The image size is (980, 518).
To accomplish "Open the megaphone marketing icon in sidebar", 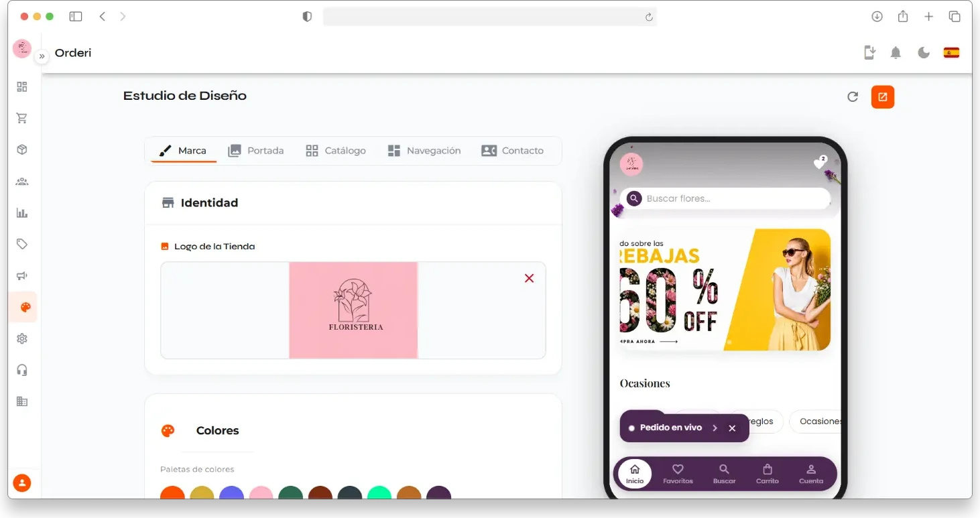I will (x=22, y=275).
